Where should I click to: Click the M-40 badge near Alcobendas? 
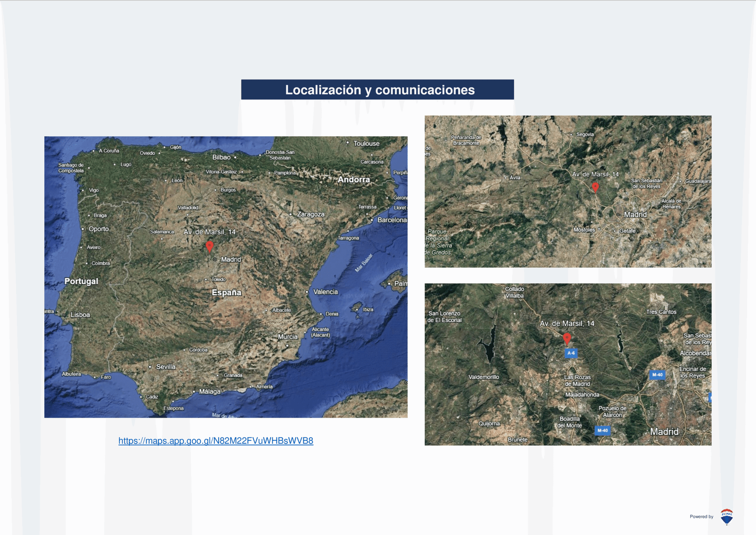tap(657, 375)
